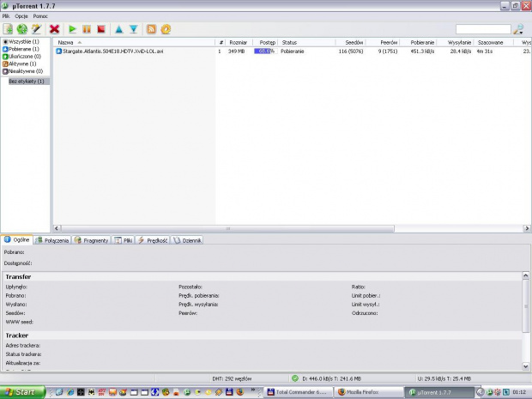The image size is (532, 399).
Task: Click the details panel scroll down arrow
Action: [525, 366]
